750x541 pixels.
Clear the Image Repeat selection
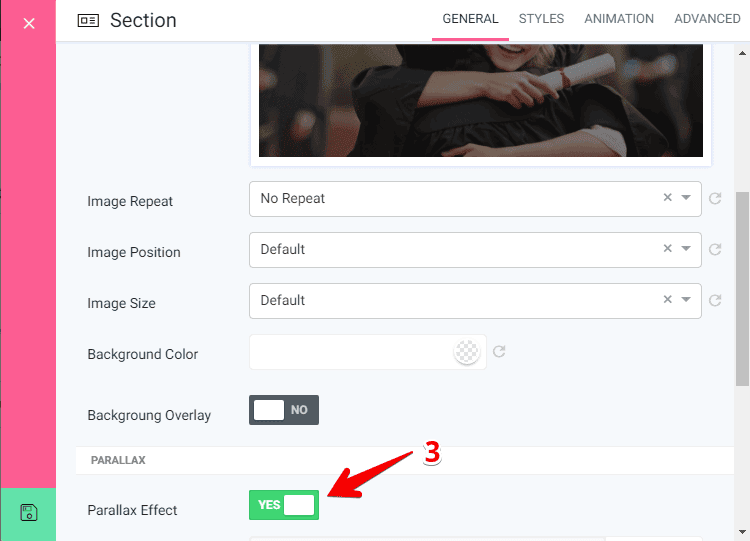coord(667,198)
